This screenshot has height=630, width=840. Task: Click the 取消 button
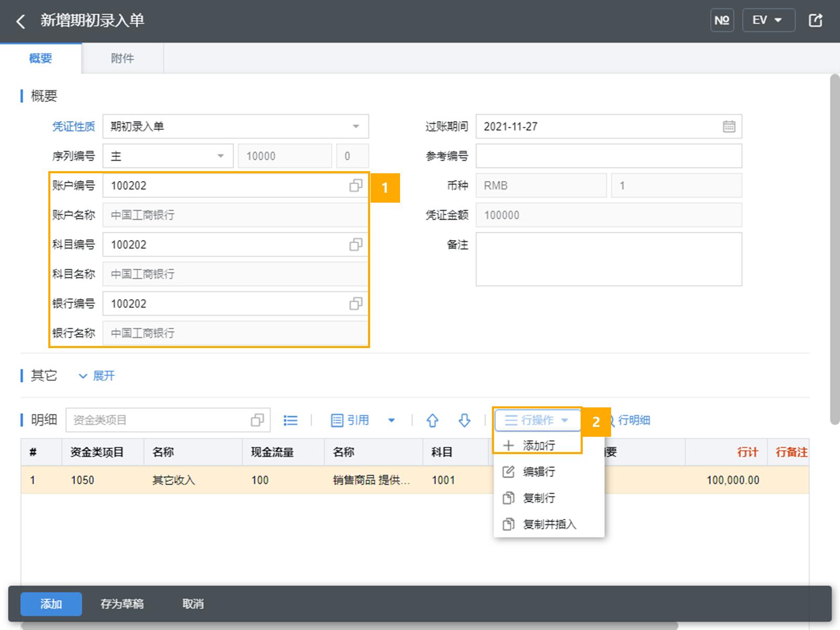pos(193,604)
